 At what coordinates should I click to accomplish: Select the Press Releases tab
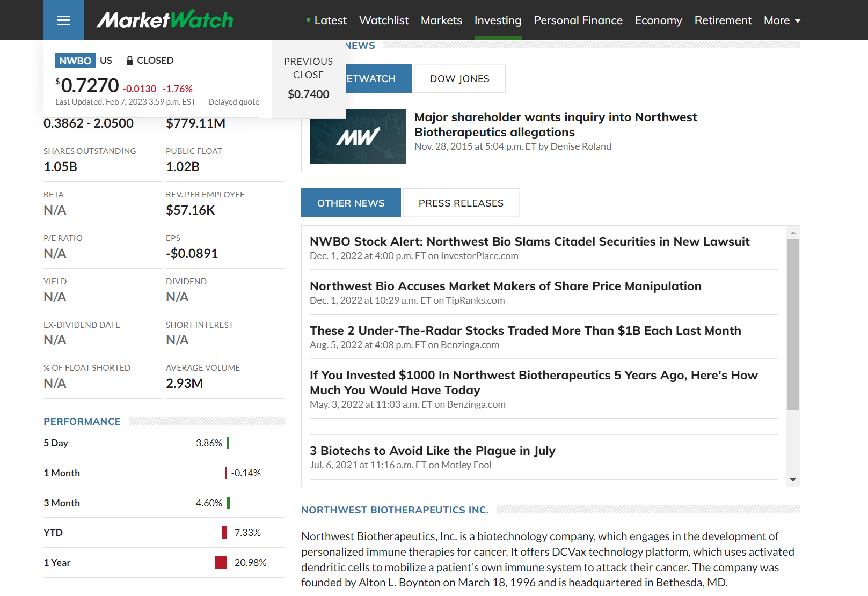[461, 203]
